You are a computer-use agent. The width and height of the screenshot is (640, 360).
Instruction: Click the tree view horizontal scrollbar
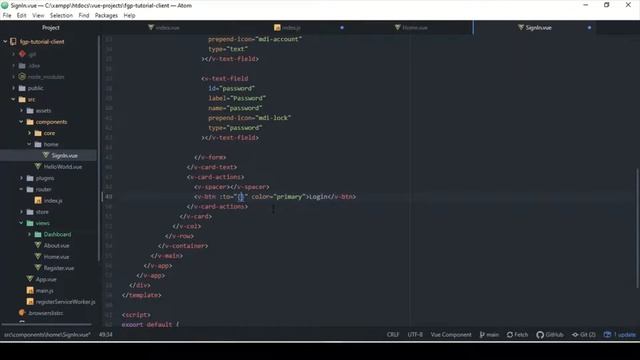[47, 324]
